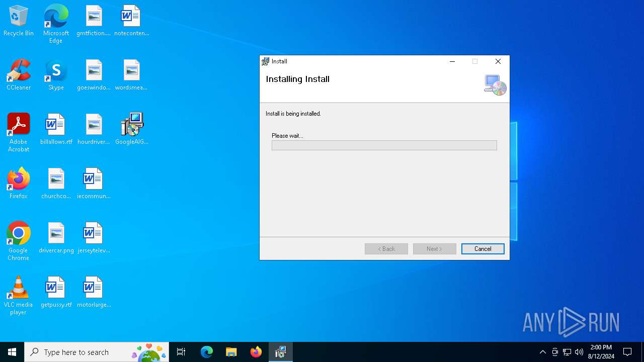Open Firefox from the taskbar
644x362 pixels.
(256, 352)
